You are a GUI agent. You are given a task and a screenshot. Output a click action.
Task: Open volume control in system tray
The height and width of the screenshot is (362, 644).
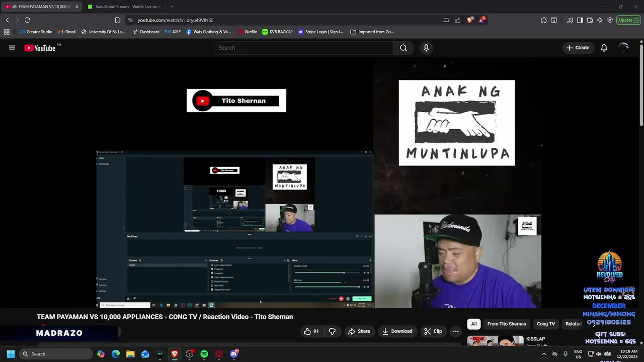(x=598, y=354)
